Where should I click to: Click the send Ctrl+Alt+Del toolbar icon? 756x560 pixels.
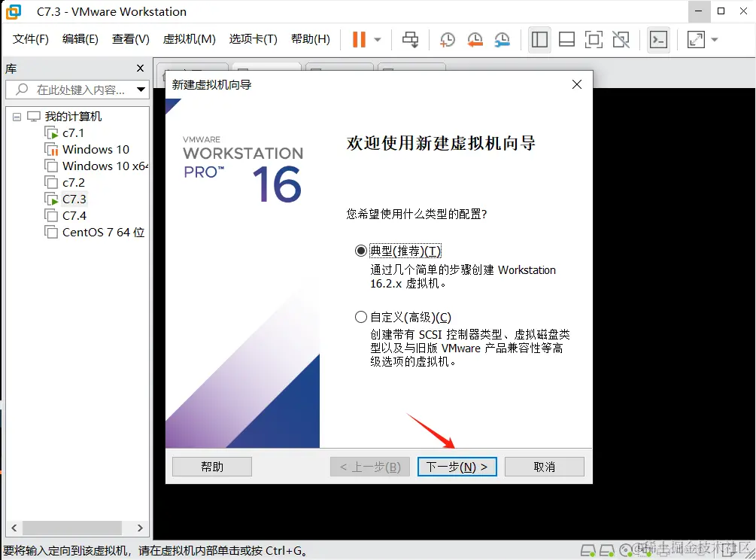410,40
